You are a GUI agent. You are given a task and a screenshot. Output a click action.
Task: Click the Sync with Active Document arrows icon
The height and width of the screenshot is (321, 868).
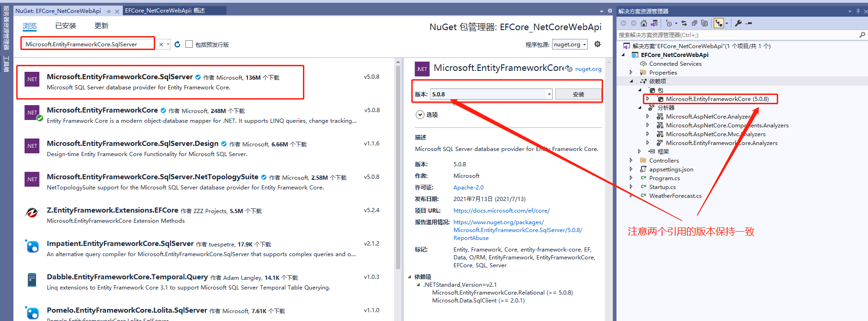(684, 23)
